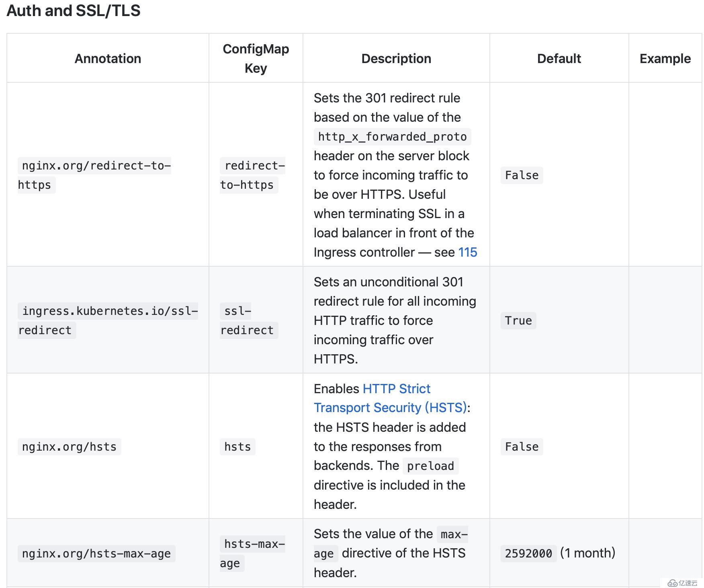Image resolution: width=704 pixels, height=588 pixels.
Task: Select the nginx.org/hsts-max-age annotation
Action: point(96,553)
